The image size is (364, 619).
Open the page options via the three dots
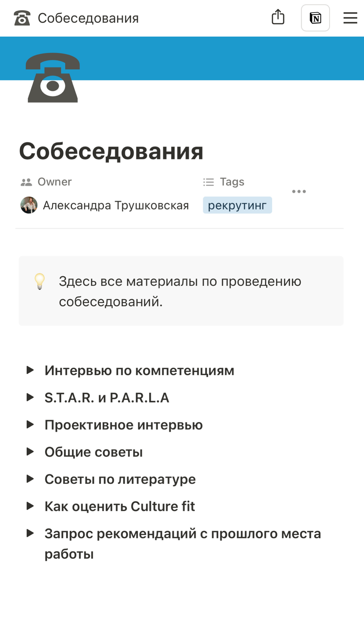pos(300,191)
